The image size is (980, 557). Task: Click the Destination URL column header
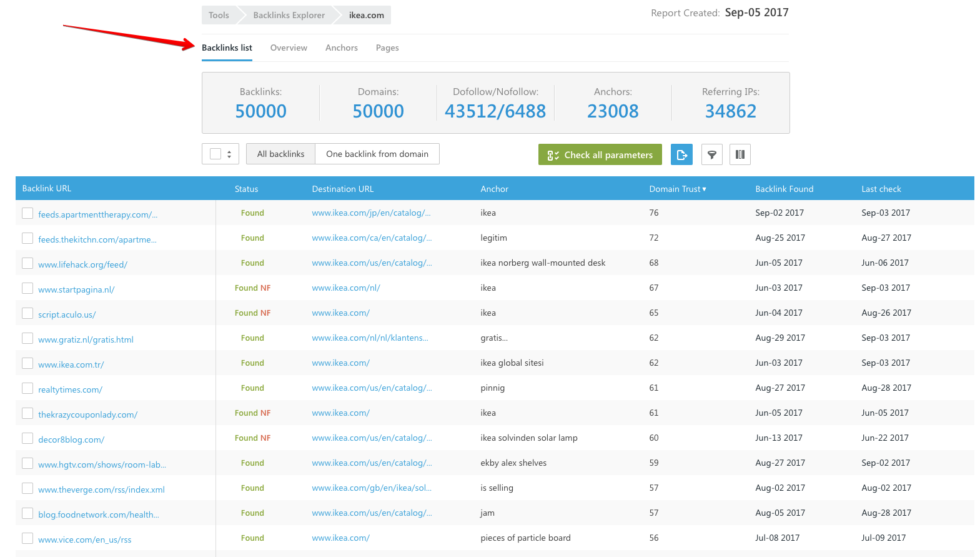click(343, 189)
